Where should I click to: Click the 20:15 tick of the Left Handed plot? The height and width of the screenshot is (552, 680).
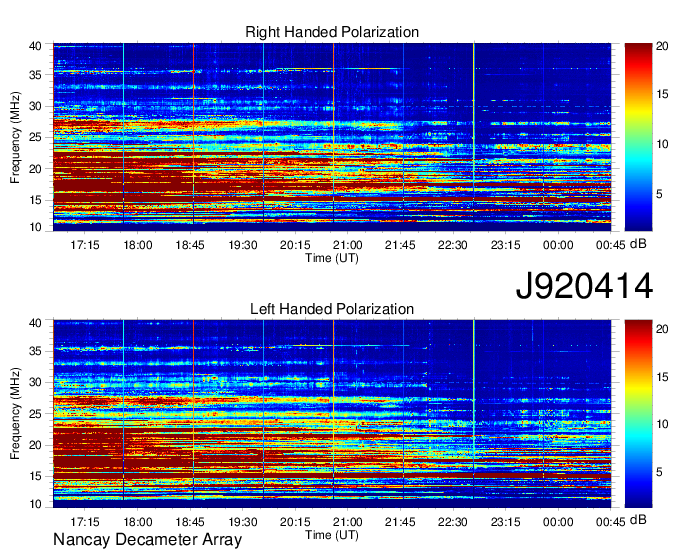[x=295, y=522]
